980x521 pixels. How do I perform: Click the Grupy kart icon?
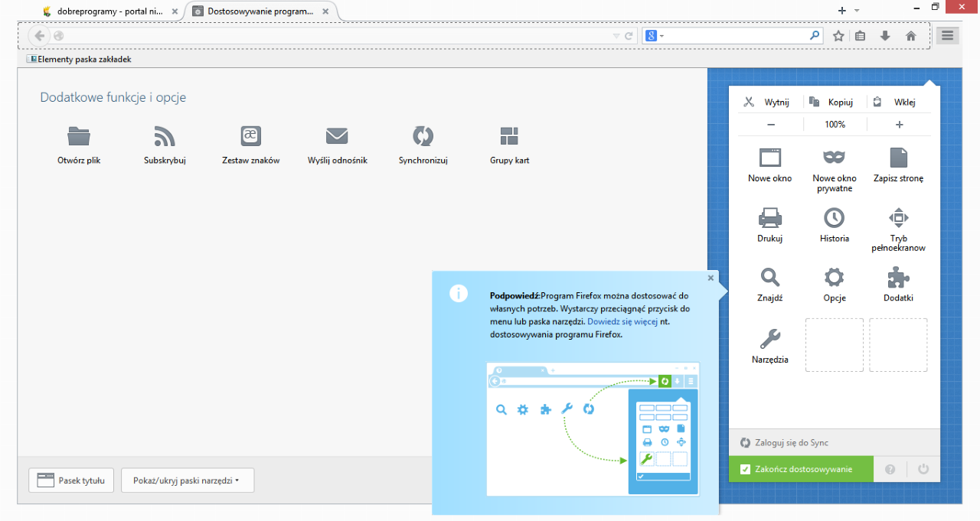(x=508, y=138)
